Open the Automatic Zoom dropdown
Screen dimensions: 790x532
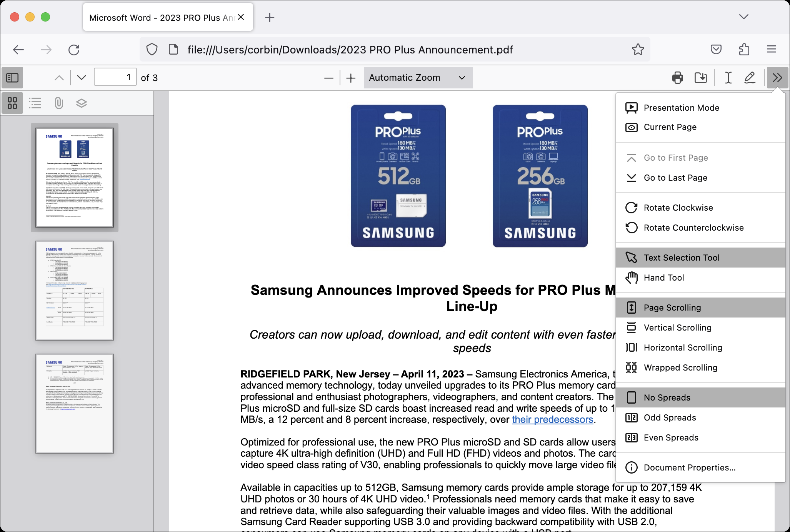click(x=418, y=78)
